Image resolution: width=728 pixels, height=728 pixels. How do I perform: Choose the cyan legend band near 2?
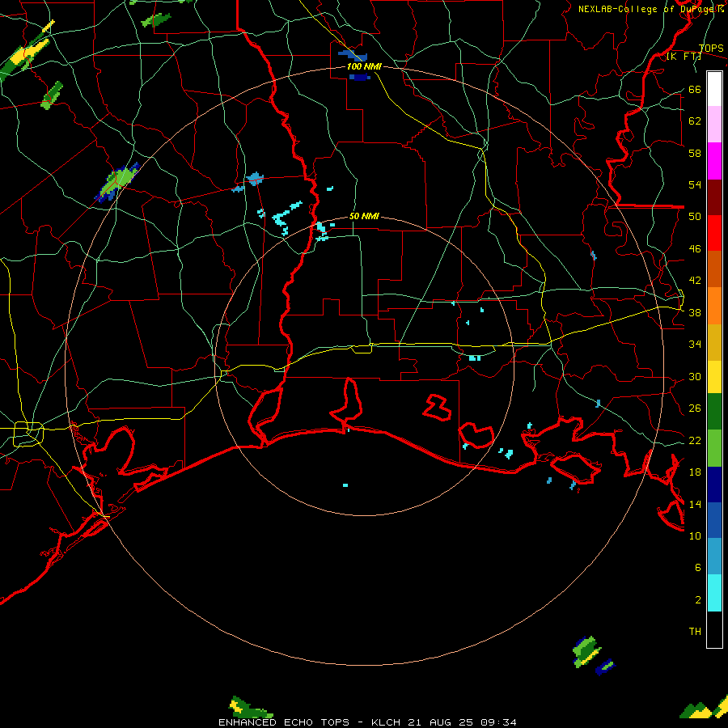(x=714, y=593)
